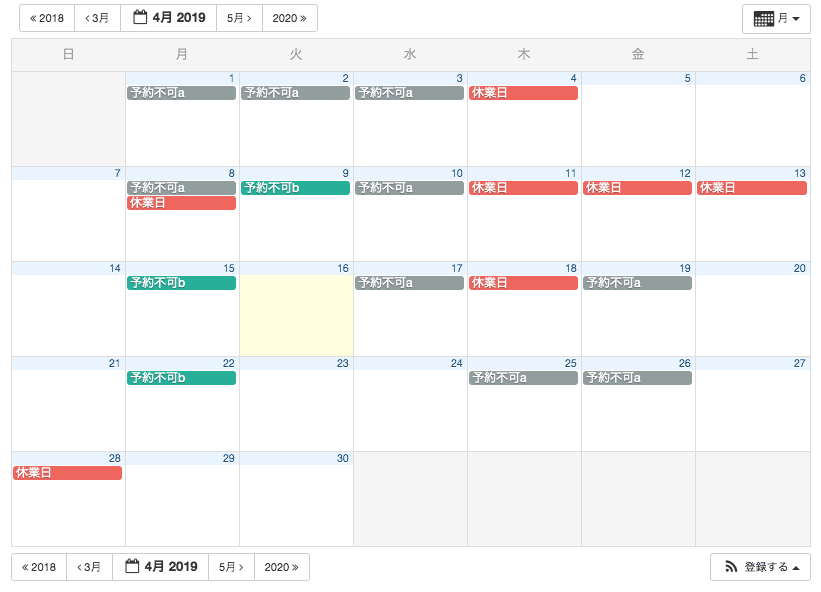This screenshot has height=592, width=821.
Task: Open the 休業日 event on April 28
Action: 67,473
